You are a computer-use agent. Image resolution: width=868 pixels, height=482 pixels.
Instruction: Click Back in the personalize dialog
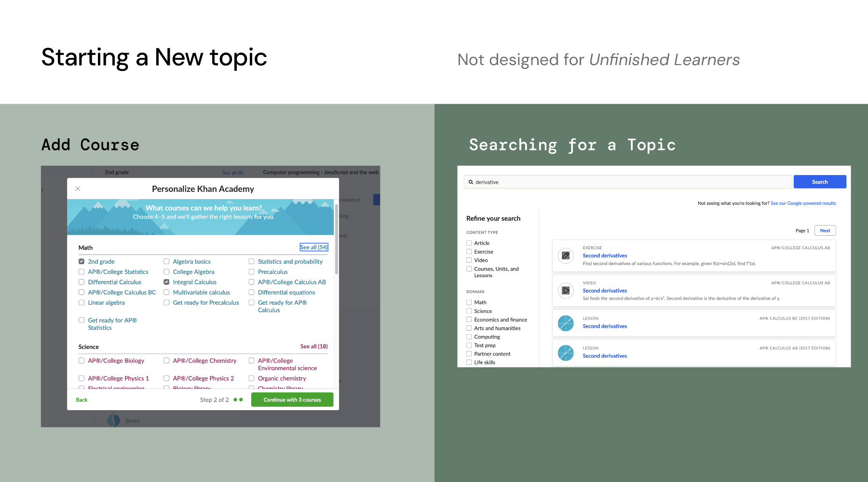coord(81,400)
